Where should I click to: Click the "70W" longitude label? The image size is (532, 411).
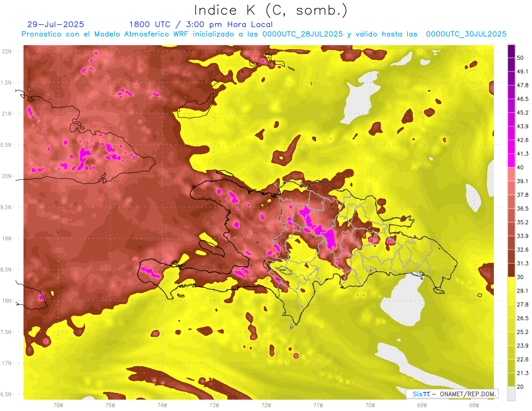(370, 405)
